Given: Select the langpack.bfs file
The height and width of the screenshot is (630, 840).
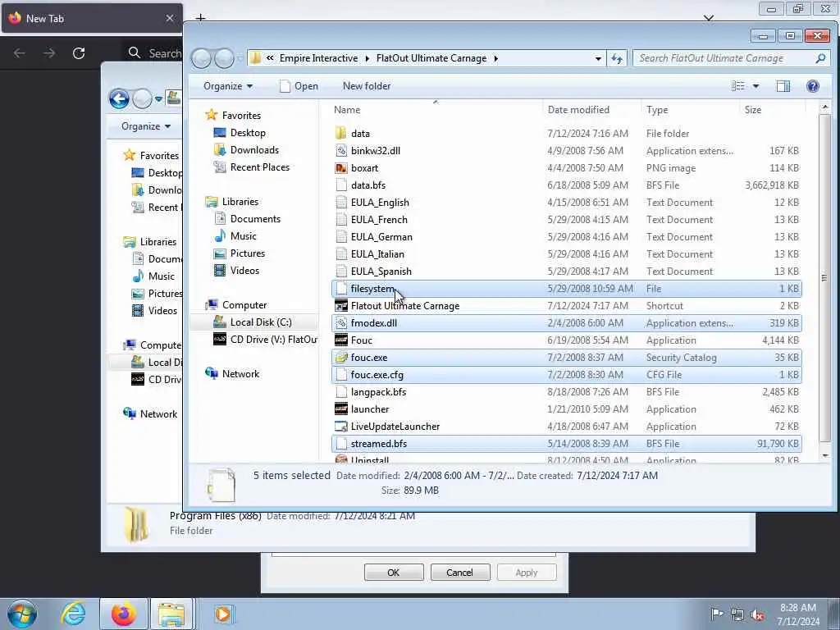Looking at the screenshot, I should 567,392.
